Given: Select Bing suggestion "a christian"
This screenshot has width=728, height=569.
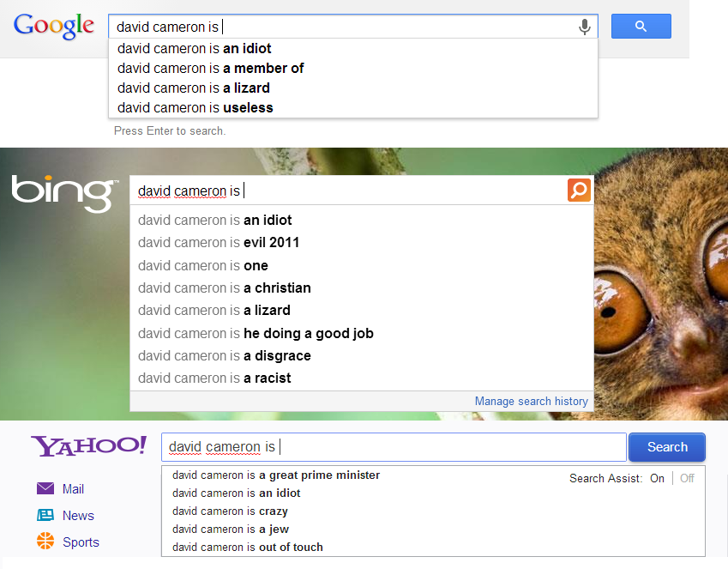Looking at the screenshot, I should coord(225,288).
